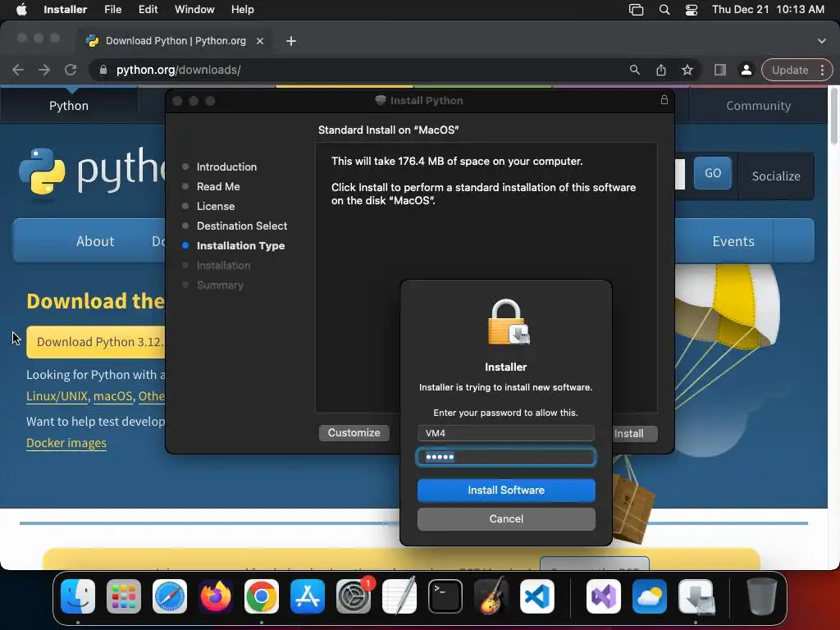Open the About nav item on python.org
Viewport: 840px width, 630px height.
(95, 241)
